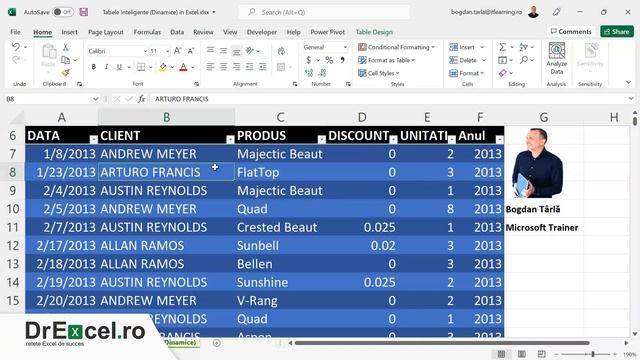Image resolution: width=640 pixels, height=360 pixels.
Task: Pick the Font Color red swatch
Action: pyautogui.click(x=183, y=67)
